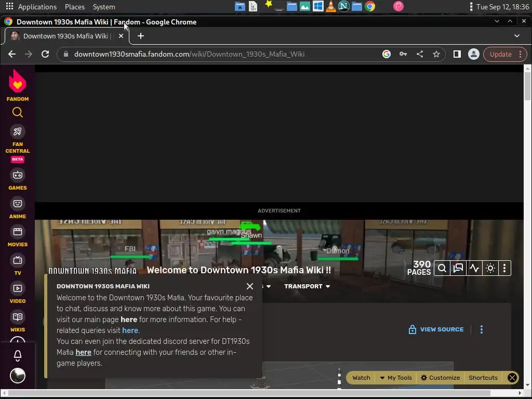The height and width of the screenshot is (399, 532).
Task: Expand the Transport navigation dropdown
Action: [307, 286]
